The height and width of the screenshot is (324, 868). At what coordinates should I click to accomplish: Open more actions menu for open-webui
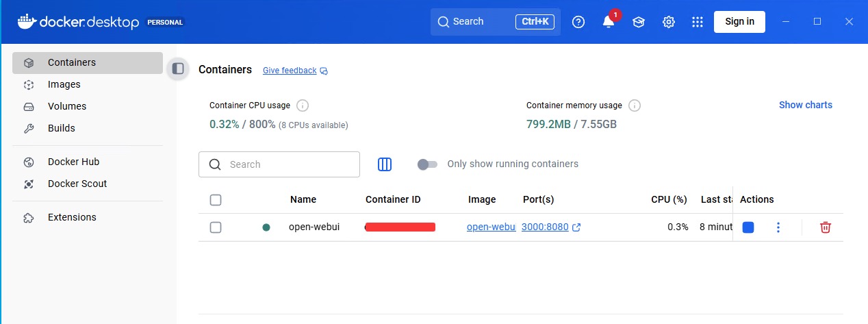(778, 227)
